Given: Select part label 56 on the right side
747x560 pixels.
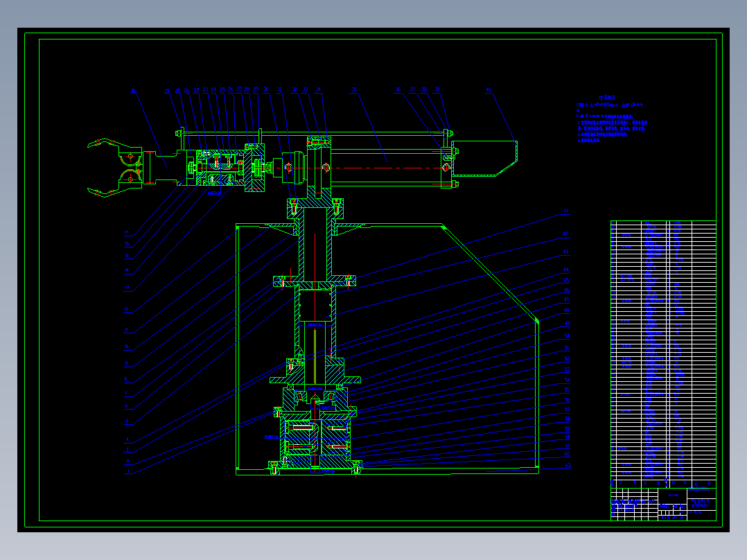Looking at the screenshot, I should (567, 401).
